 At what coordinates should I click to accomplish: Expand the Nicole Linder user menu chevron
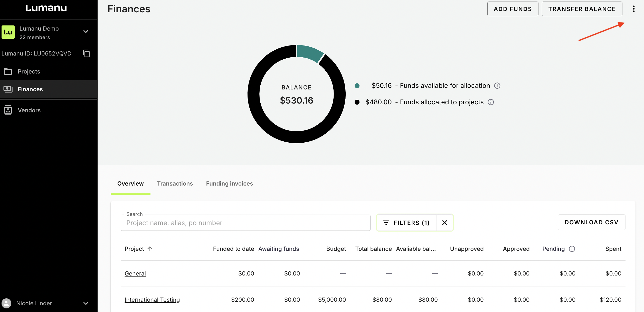point(86,303)
